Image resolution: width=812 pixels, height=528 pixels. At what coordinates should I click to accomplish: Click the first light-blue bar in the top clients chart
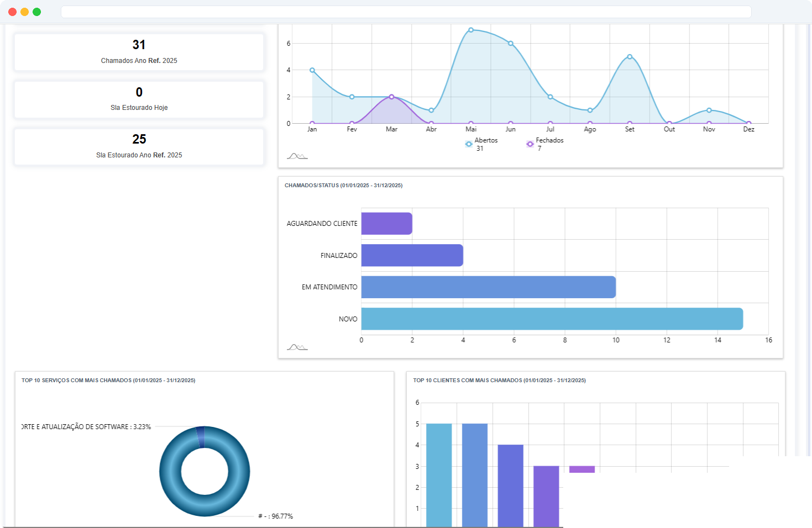(x=439, y=475)
